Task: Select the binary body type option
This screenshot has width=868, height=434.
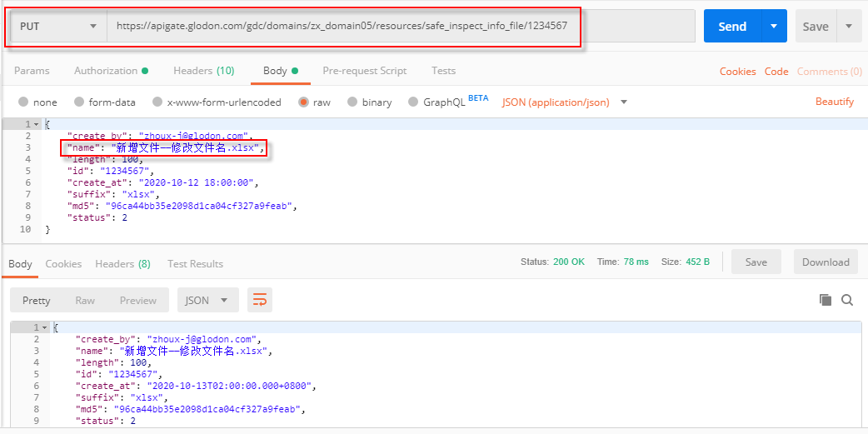Action: [x=352, y=102]
